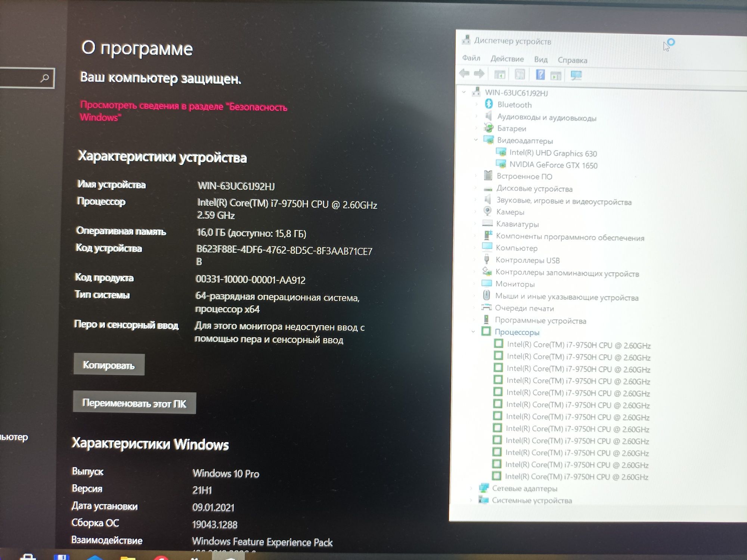Select the Системные устройства tree label
Viewport: 747px width, 560px height.
531,500
